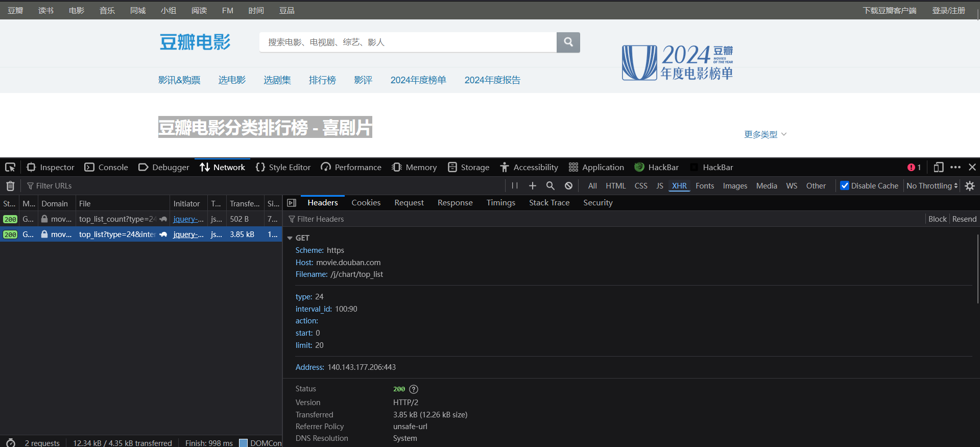This screenshot has width=980, height=447.
Task: Click the performance stopwatch icon in status bar
Action: point(11,443)
